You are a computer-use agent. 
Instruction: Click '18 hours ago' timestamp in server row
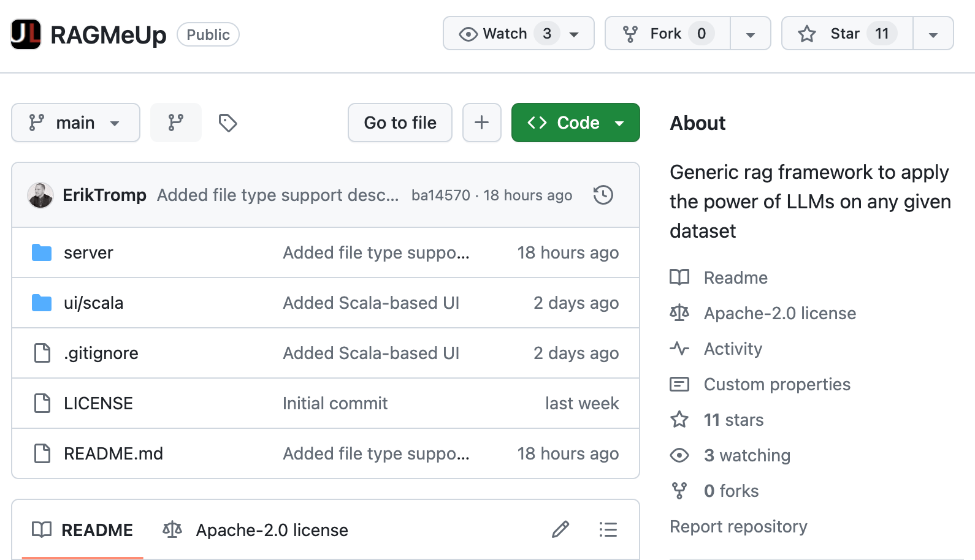click(568, 252)
